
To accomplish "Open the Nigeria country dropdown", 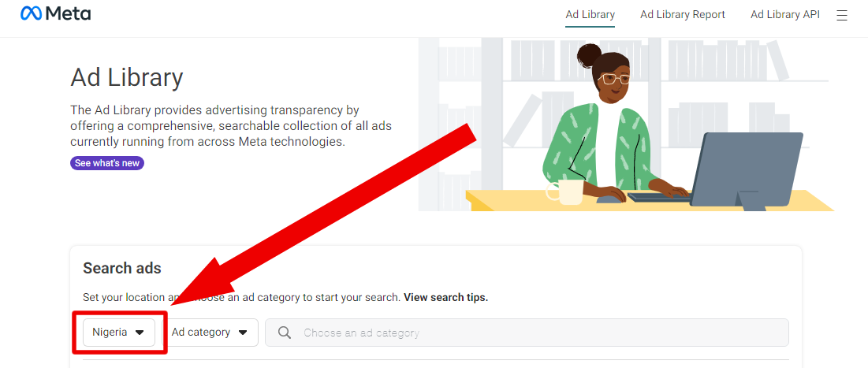I will click(x=119, y=333).
